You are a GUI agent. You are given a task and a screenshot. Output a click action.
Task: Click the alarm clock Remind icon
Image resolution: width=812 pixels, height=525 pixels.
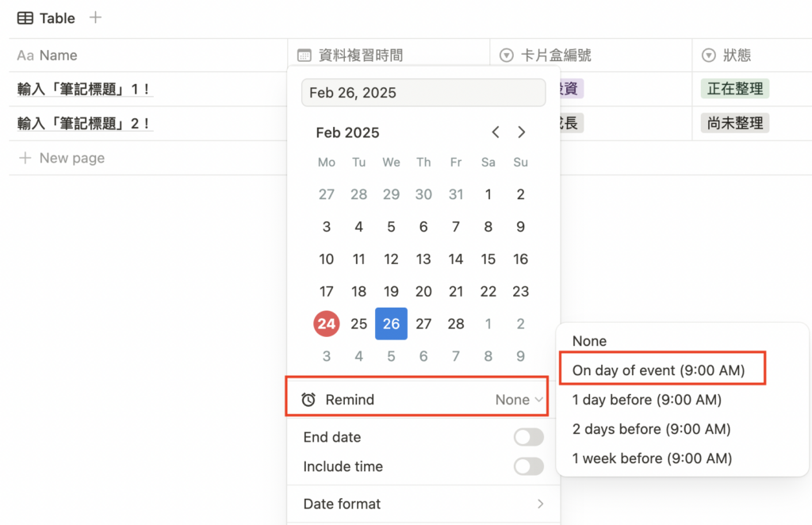point(308,400)
